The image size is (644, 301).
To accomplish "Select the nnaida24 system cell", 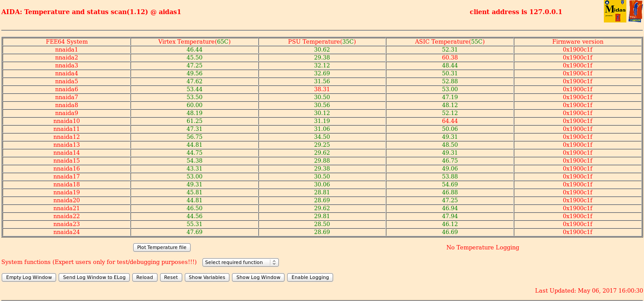I will coord(67,232).
